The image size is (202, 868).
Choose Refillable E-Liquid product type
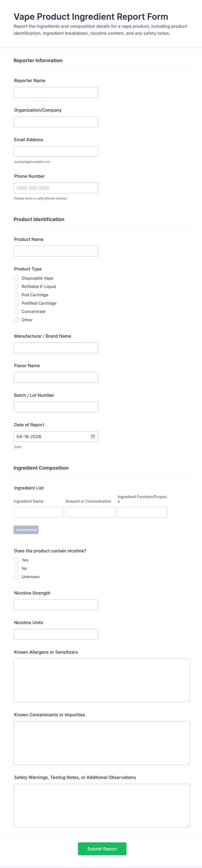click(16, 287)
